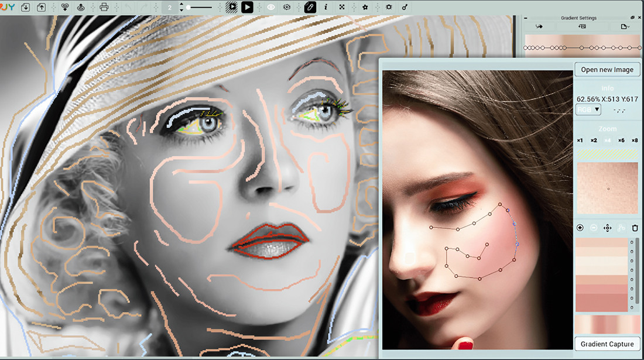This screenshot has width=644, height=360.
Task: Select the x2 zoom level
Action: click(x=594, y=140)
